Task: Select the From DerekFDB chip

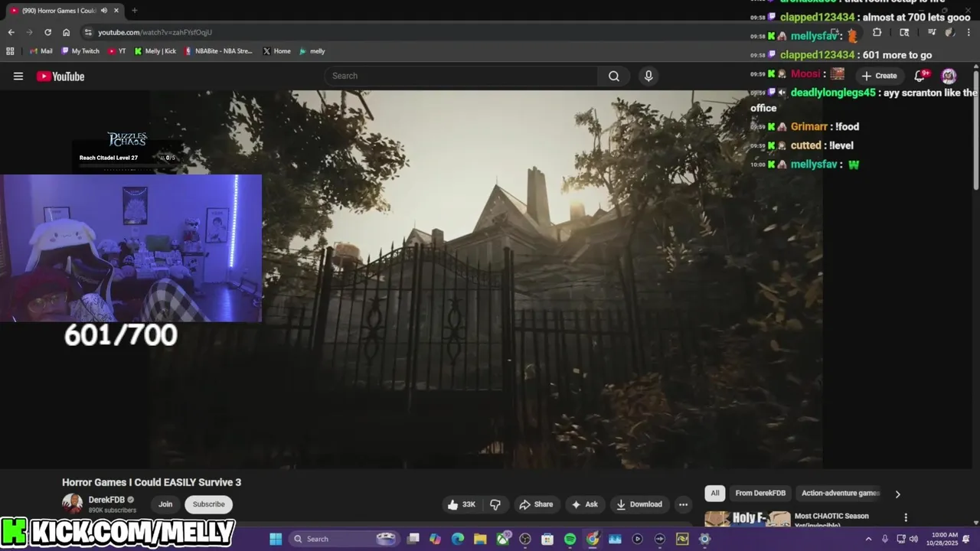Action: tap(760, 494)
